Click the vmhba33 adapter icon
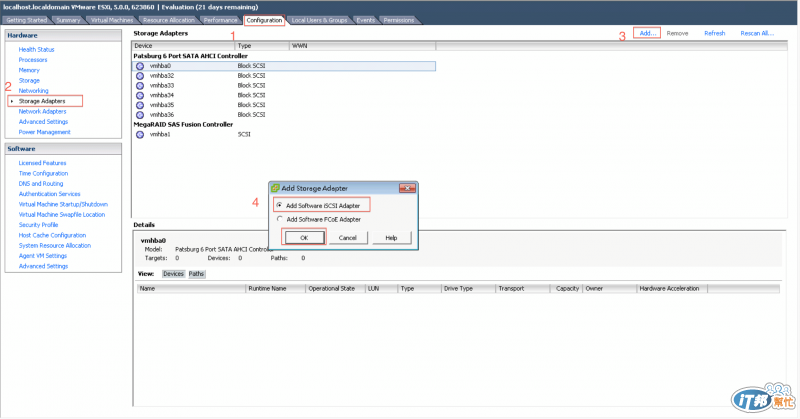This screenshot has height=419, width=800. [x=140, y=85]
